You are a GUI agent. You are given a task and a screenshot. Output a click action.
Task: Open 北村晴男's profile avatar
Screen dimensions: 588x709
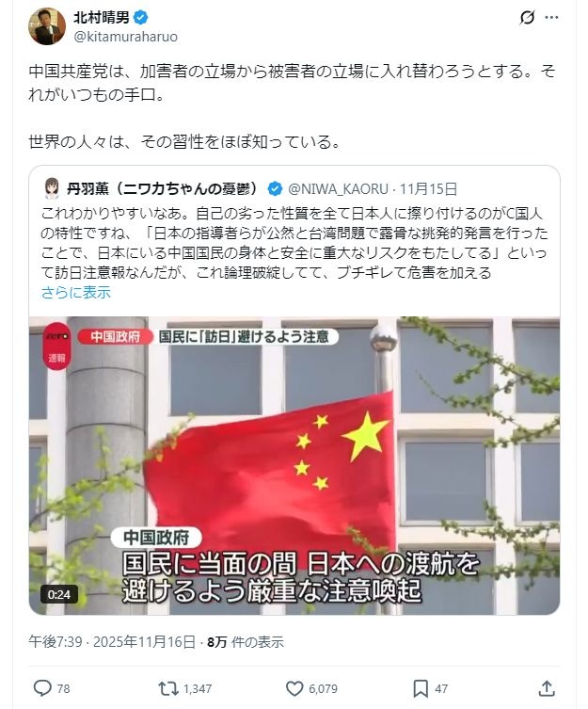click(47, 26)
